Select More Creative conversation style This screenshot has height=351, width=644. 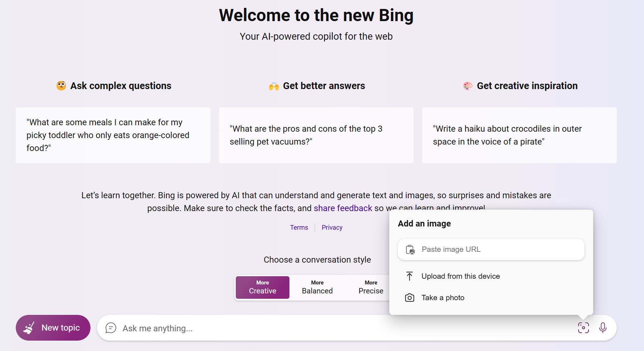tap(262, 287)
